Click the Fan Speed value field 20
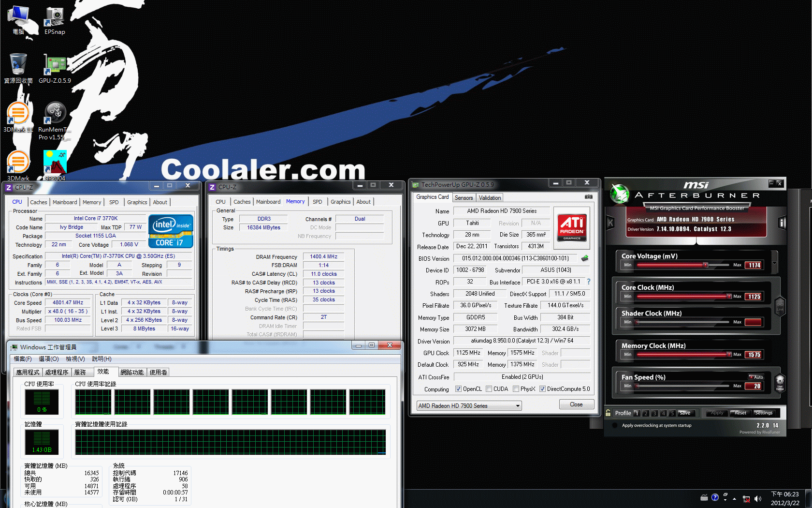 tap(754, 386)
